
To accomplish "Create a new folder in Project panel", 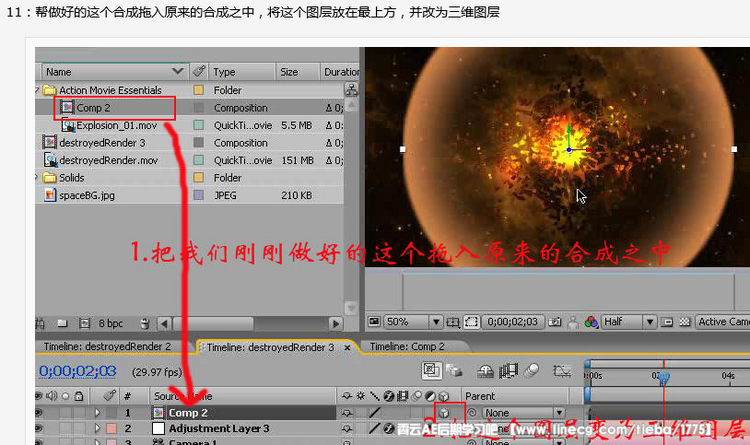I will click(x=62, y=323).
